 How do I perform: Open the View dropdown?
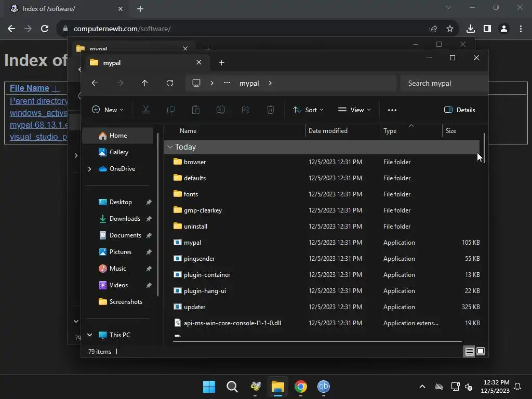pyautogui.click(x=354, y=110)
